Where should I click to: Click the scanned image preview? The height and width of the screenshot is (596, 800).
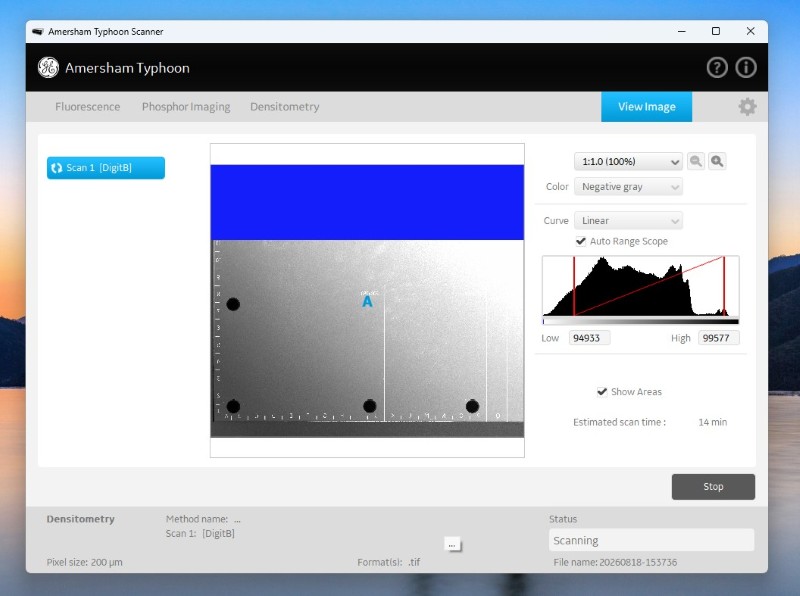tap(367, 301)
